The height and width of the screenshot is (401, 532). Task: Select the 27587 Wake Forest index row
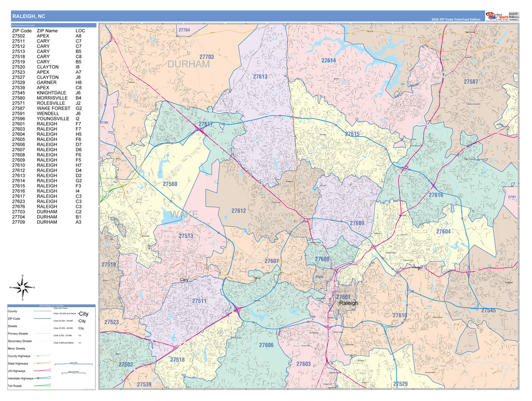coord(47,109)
